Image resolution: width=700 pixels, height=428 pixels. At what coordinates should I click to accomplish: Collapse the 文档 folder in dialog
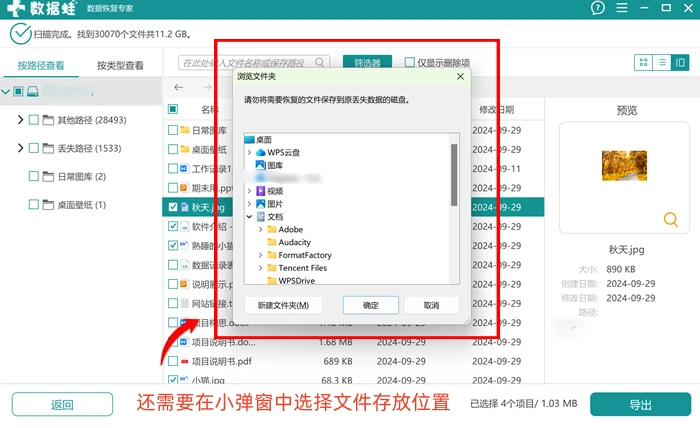[249, 216]
